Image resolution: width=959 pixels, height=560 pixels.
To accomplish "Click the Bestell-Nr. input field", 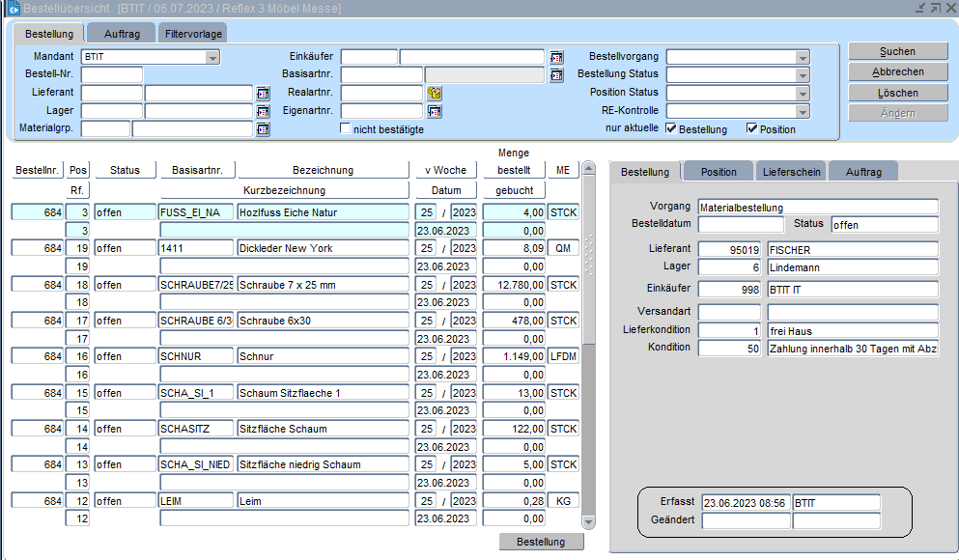I will pyautogui.click(x=111, y=75).
